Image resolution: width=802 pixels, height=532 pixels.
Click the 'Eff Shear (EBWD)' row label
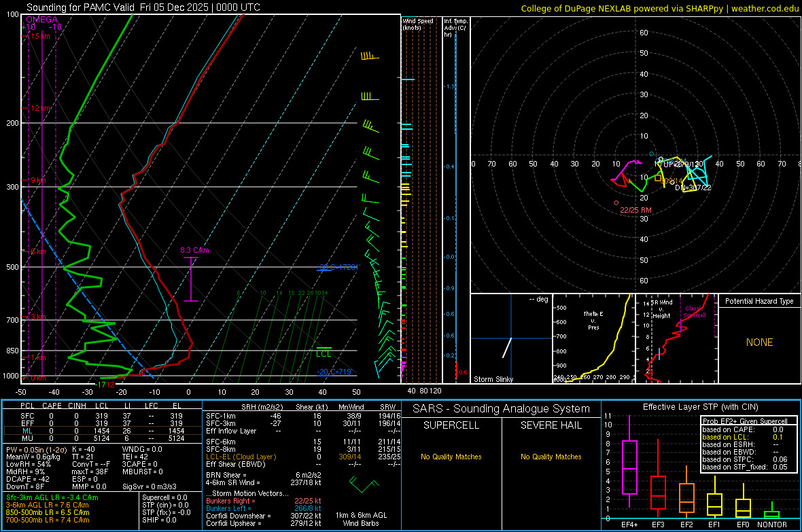[x=236, y=464]
